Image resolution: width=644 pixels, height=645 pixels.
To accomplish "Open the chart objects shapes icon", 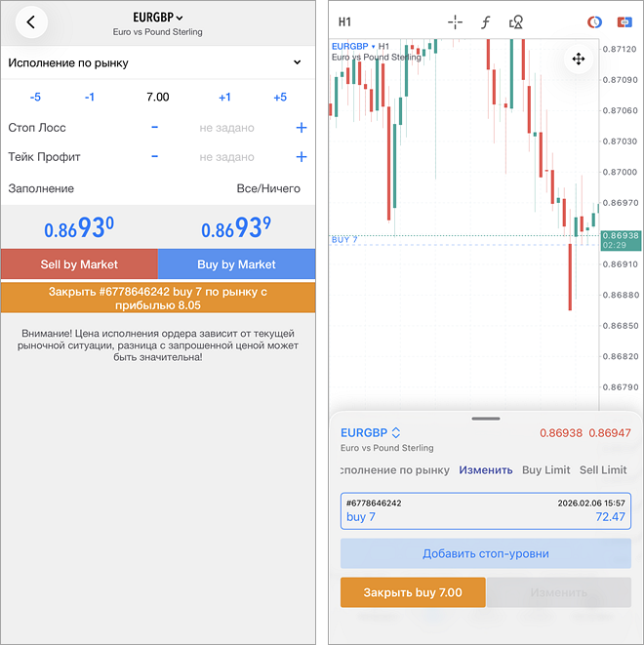I will (x=516, y=22).
